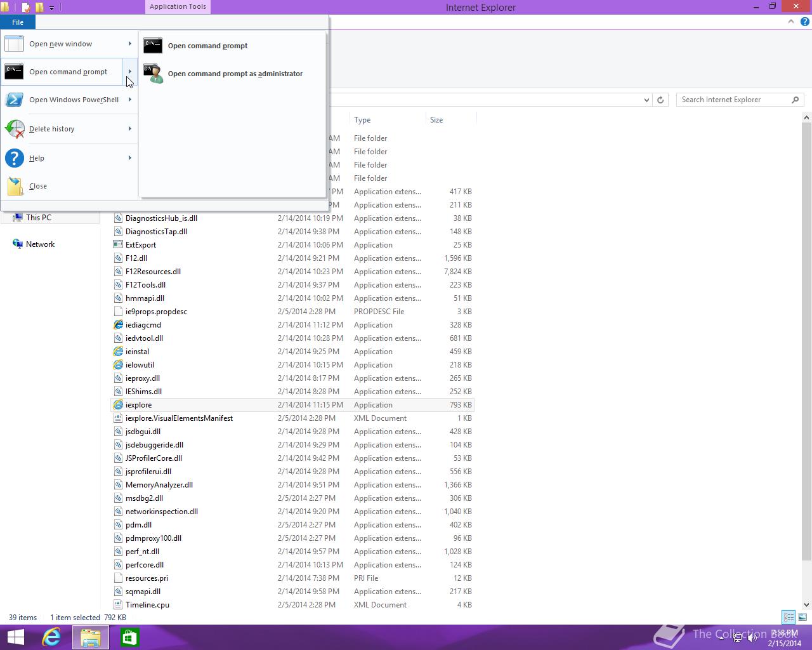Minimize the ribbon with the chevron
Screen dimensions: 812x650
tap(791, 22)
